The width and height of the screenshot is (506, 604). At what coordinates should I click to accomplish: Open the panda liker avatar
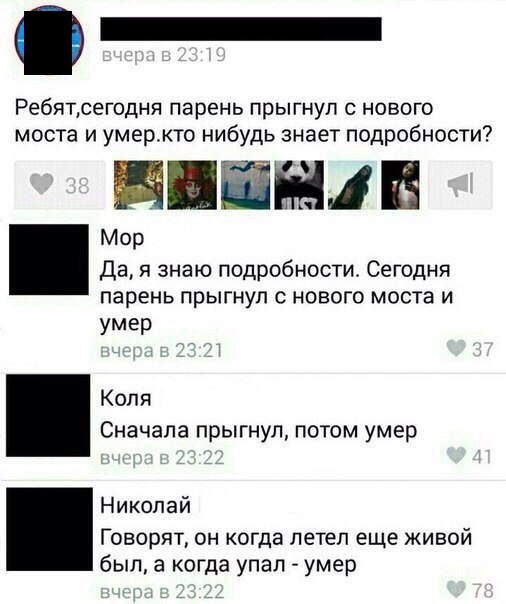(299, 185)
